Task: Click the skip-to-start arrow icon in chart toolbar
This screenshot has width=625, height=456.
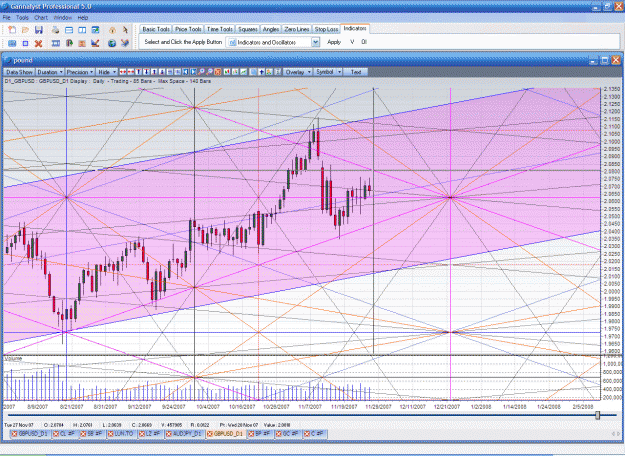Action: pyautogui.click(x=185, y=72)
